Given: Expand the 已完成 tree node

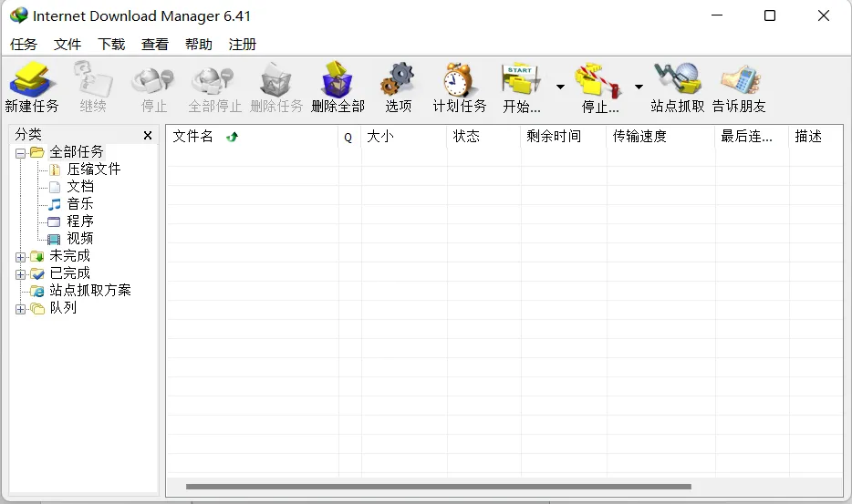Looking at the screenshot, I should pos(20,274).
